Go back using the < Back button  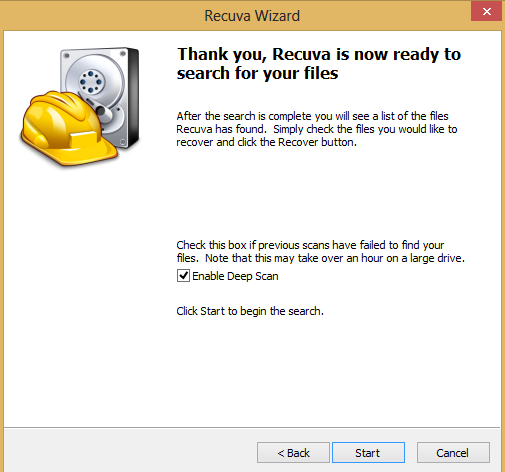tap(293, 452)
